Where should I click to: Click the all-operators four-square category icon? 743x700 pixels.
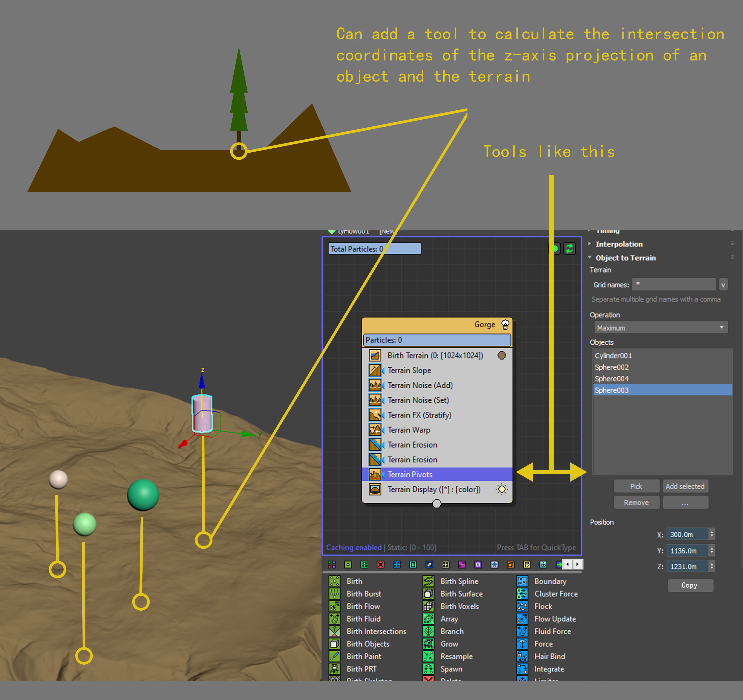[x=331, y=564]
